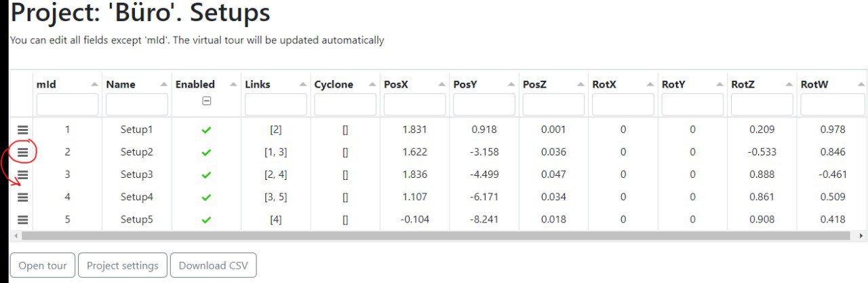Open the virtual tour button
Screen dimensions: 868x283
(43, 265)
